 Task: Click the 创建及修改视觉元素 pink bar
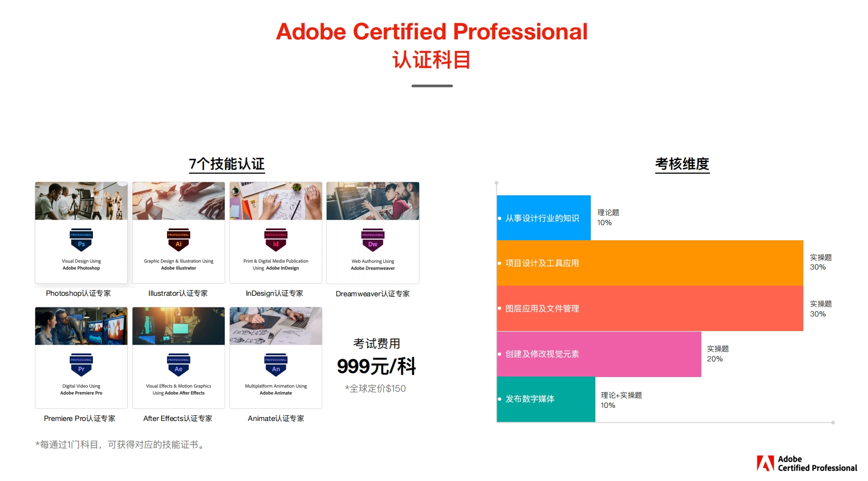[x=598, y=353]
